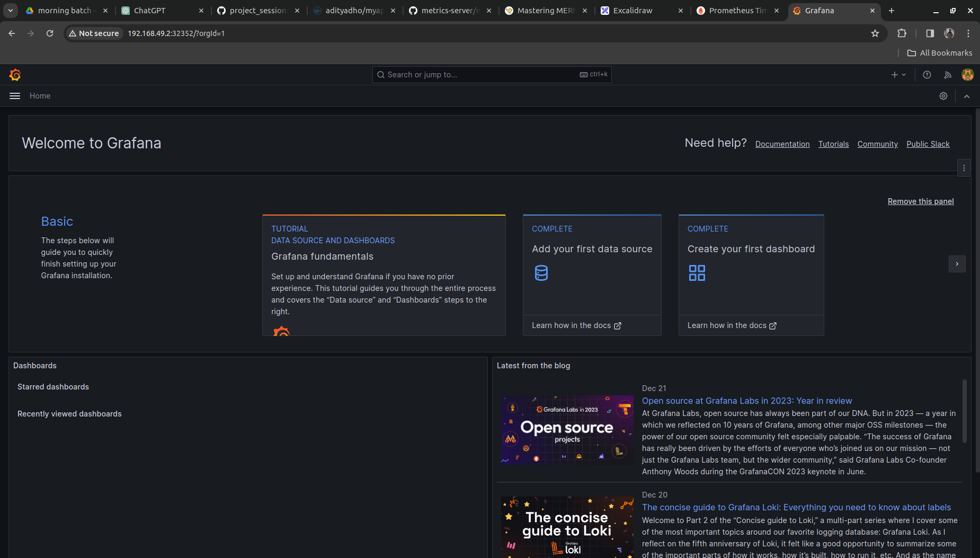The image size is (980, 558).
Task: Click the Chrome profile avatar icon
Action: pos(949,33)
